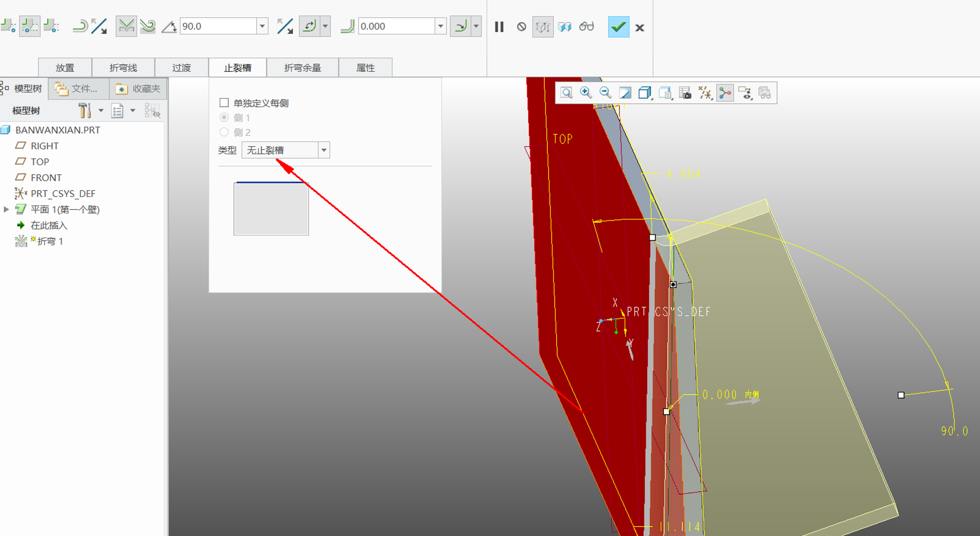This screenshot has height=536, width=980.
Task: Select first bend fixed-side icon option
Action: 8,26
